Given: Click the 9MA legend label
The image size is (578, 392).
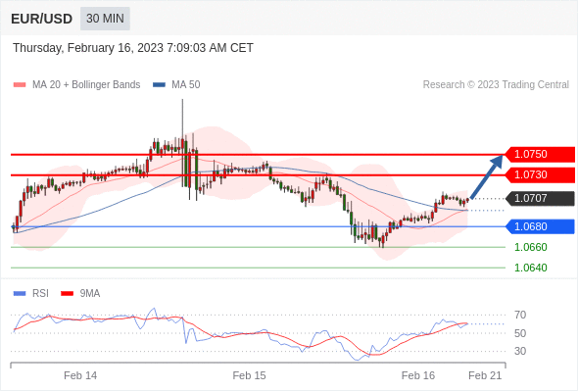Looking at the screenshot, I should click(x=90, y=294).
